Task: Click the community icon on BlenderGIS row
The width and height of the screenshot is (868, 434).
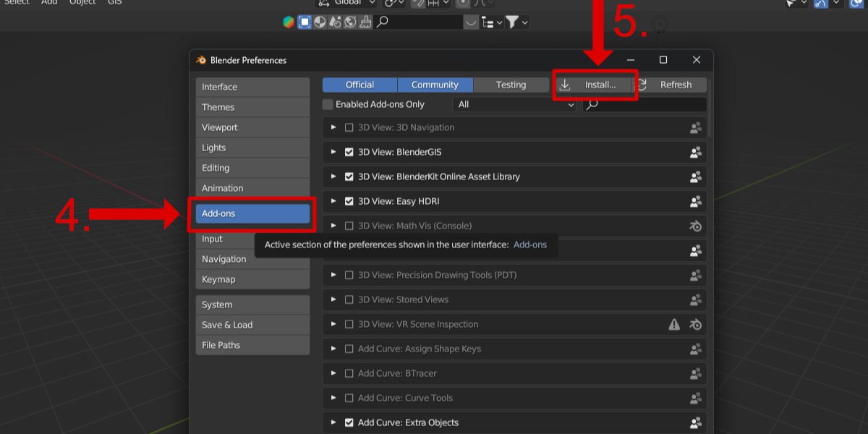Action: click(x=696, y=152)
